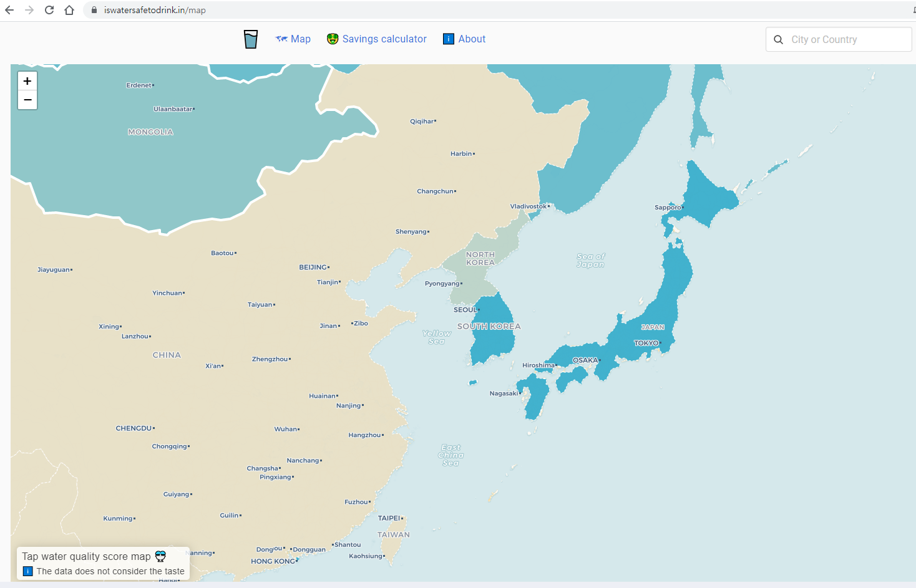The height and width of the screenshot is (588, 916).
Task: Go back with the browser back arrow
Action: pos(9,10)
